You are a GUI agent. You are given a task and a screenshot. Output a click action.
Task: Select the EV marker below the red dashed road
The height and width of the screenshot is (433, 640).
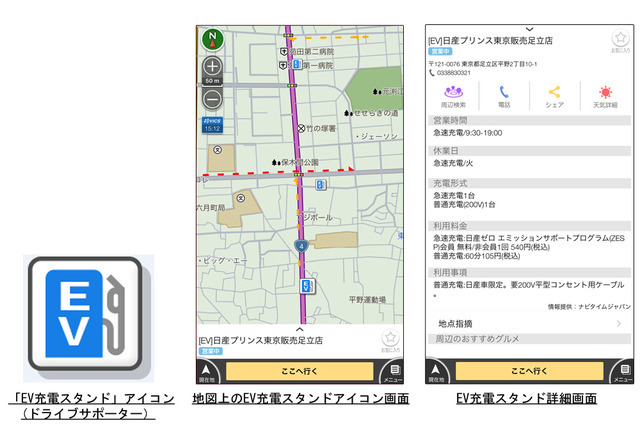coord(321,184)
